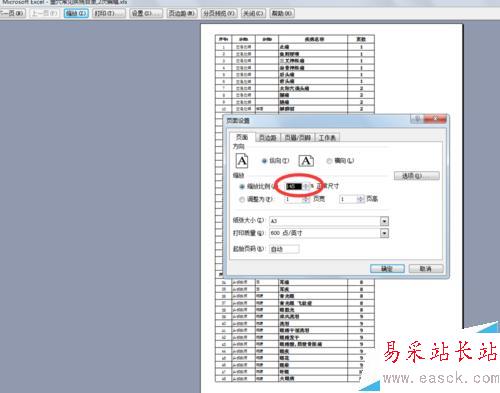
Task: Click the 起始页码 field showing 自动
Action: coord(284,249)
